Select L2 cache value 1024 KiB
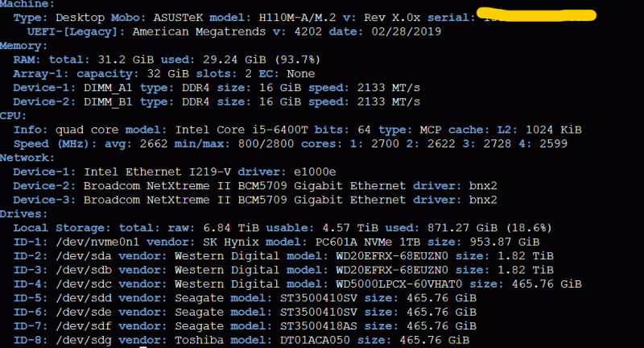The width and height of the screenshot is (644, 348). (x=553, y=130)
